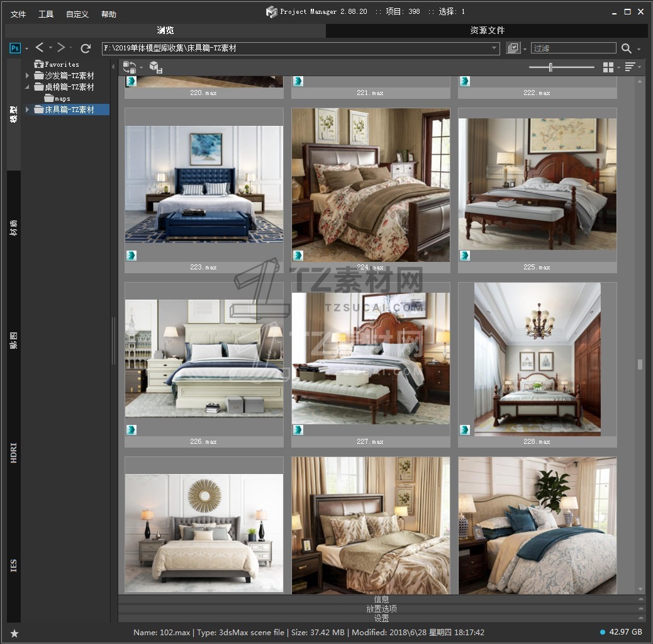
Task: Select the 225.max bed thumbnail
Action: [537, 184]
